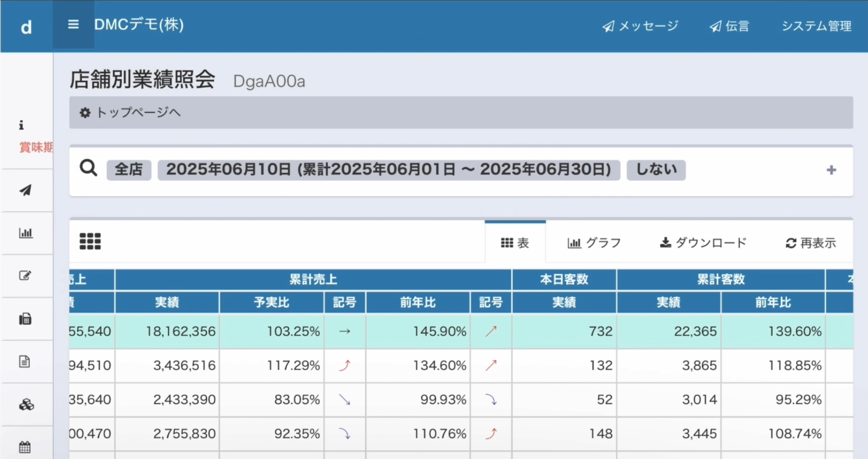Click the edit pencil sidebar icon

click(x=25, y=276)
